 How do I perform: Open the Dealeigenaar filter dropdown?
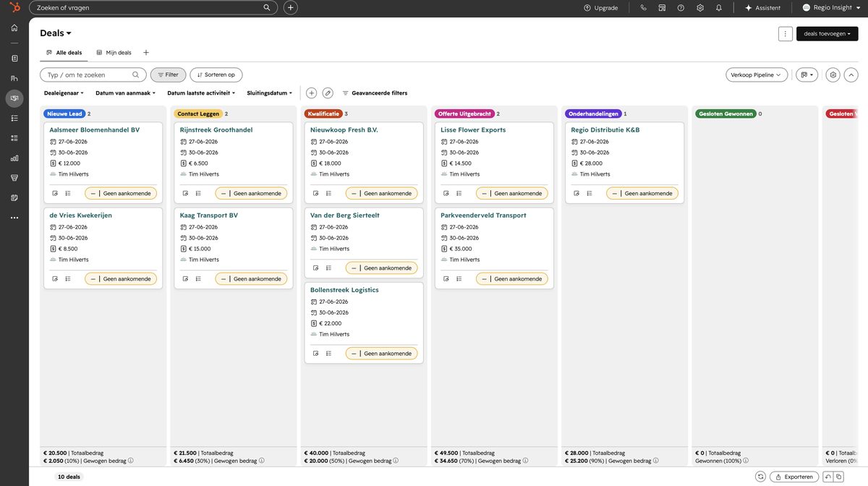click(64, 93)
